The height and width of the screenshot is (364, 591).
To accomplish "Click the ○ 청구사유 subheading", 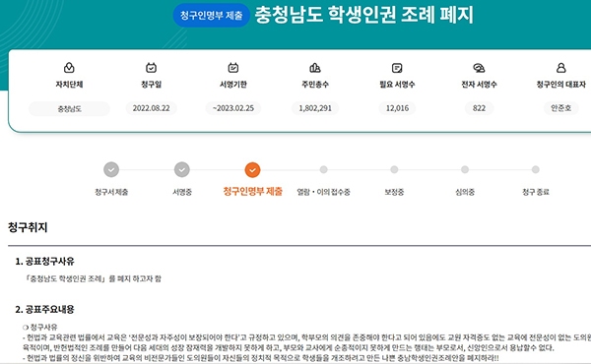I will (x=40, y=328).
